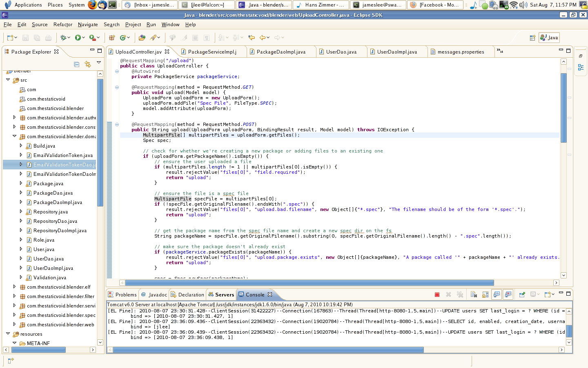Select UserDao.java in Package Explorer tree
The height and width of the screenshot is (368, 588).
48,259
